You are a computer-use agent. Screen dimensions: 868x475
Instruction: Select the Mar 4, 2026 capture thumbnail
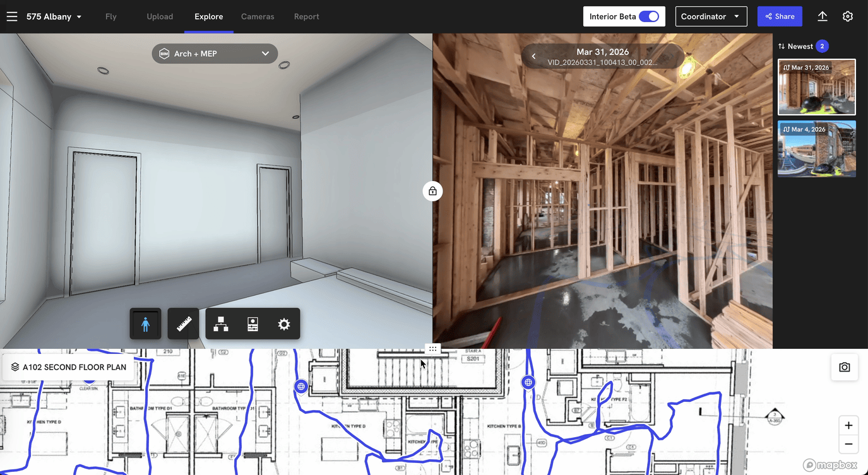click(816, 149)
